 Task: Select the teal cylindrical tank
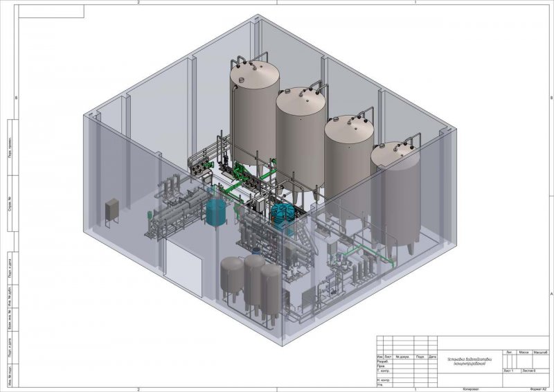point(216,212)
